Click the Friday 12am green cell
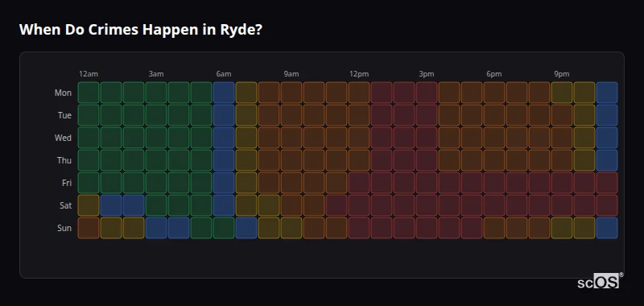The image size is (644, 306). pos(89,183)
